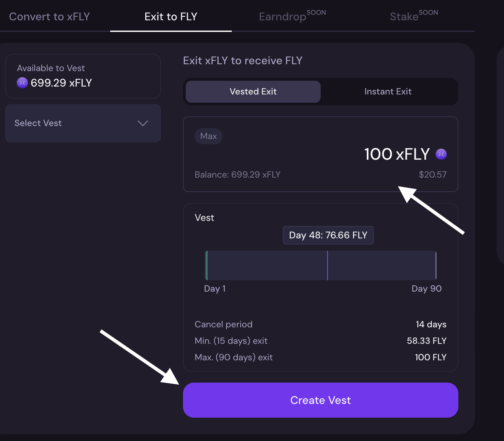Click the Balance: 699.29 xFLY text
The height and width of the screenshot is (441, 504).
pyautogui.click(x=238, y=175)
